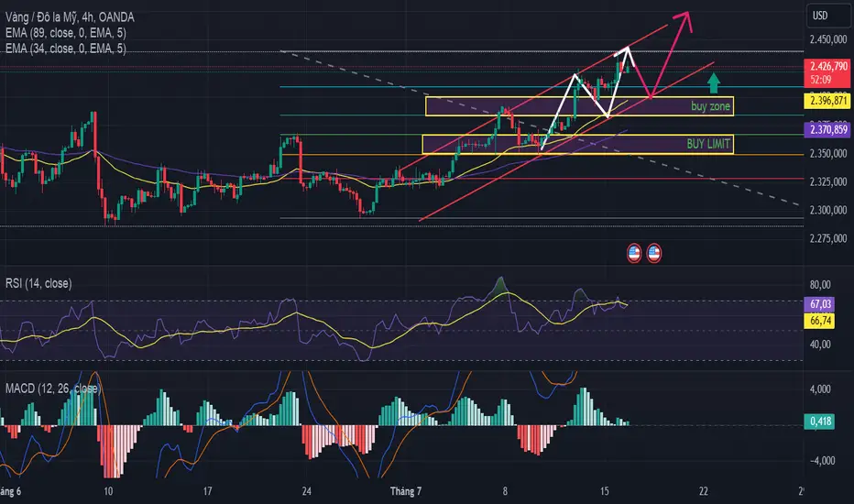Click the RSI moving average label 66,74
The width and height of the screenshot is (854, 504).
(820, 321)
